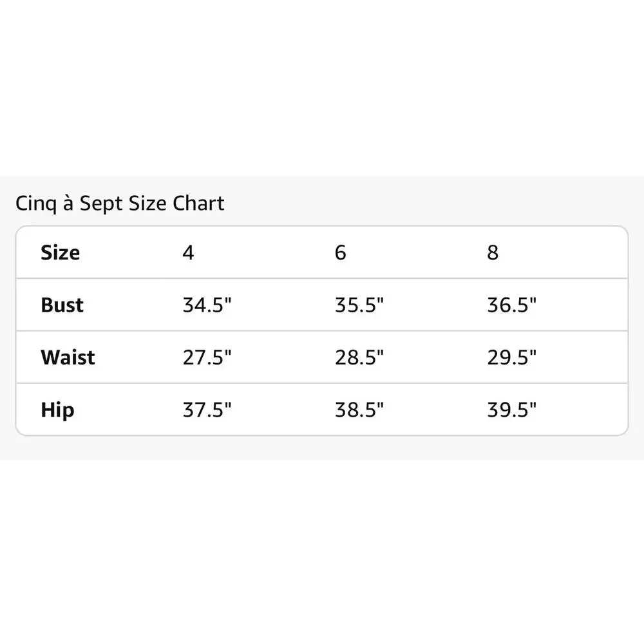Screen dimensions: 644x644
Task: Click the 34.5" bust measurement
Action: [x=207, y=305]
